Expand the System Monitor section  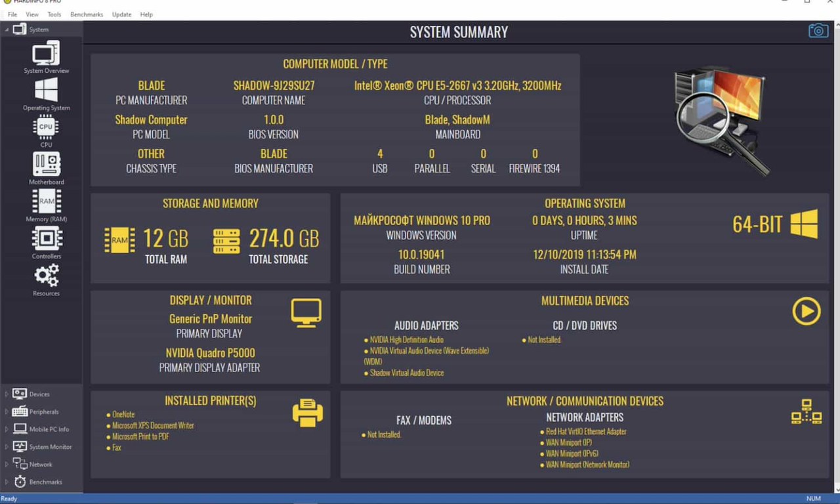pos(7,447)
